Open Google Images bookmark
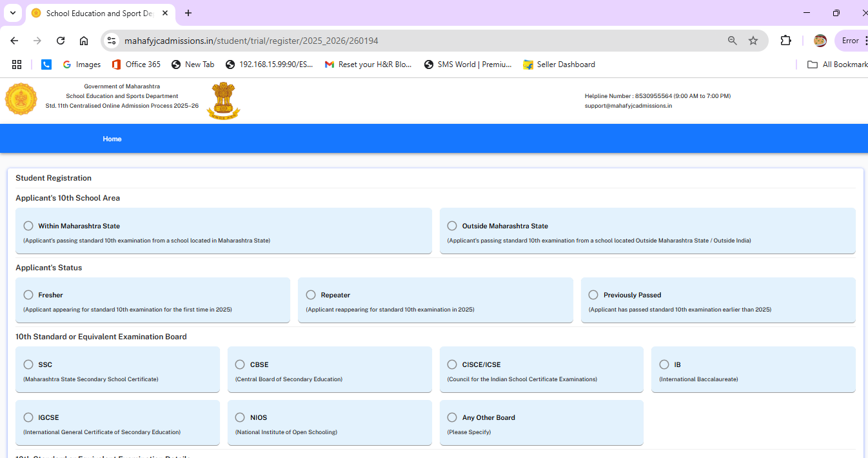 click(x=82, y=65)
